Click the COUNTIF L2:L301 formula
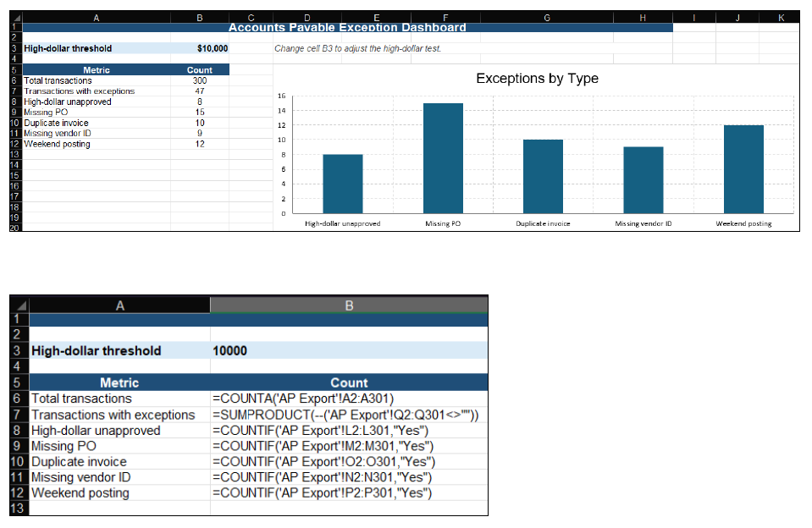 tap(321, 430)
